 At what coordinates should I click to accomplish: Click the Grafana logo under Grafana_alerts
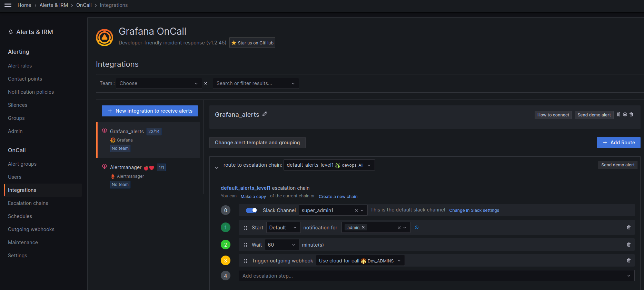tap(113, 140)
